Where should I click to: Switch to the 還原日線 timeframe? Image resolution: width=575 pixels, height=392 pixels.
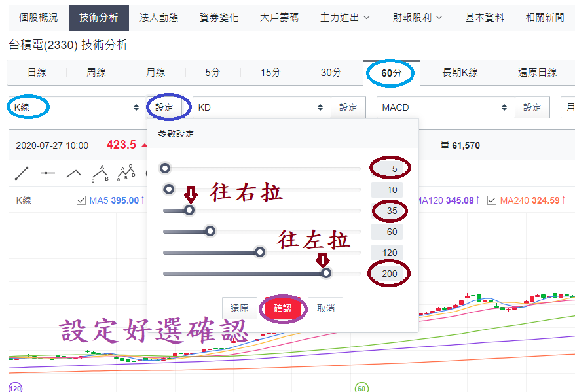pos(537,73)
